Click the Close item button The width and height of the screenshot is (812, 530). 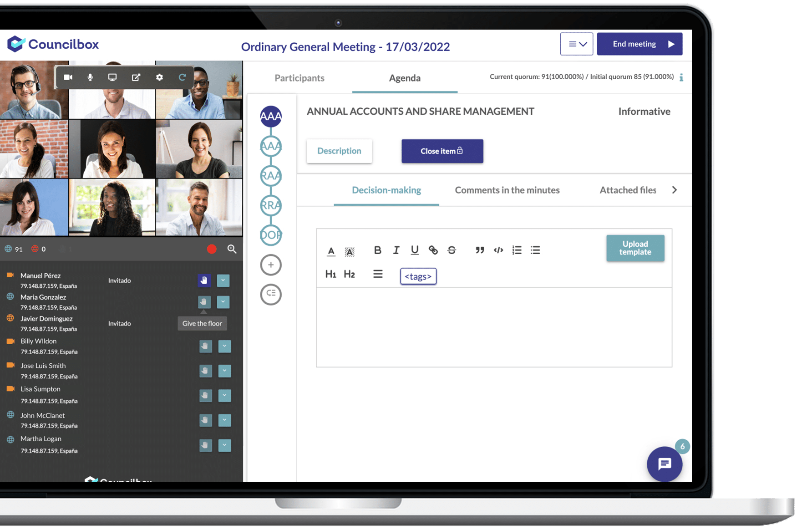[x=442, y=151]
